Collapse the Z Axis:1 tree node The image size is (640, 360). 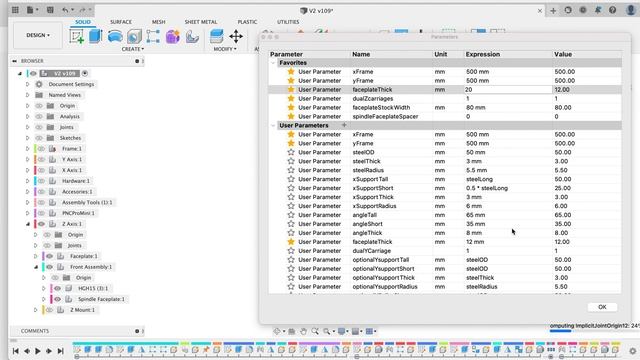tap(28, 224)
